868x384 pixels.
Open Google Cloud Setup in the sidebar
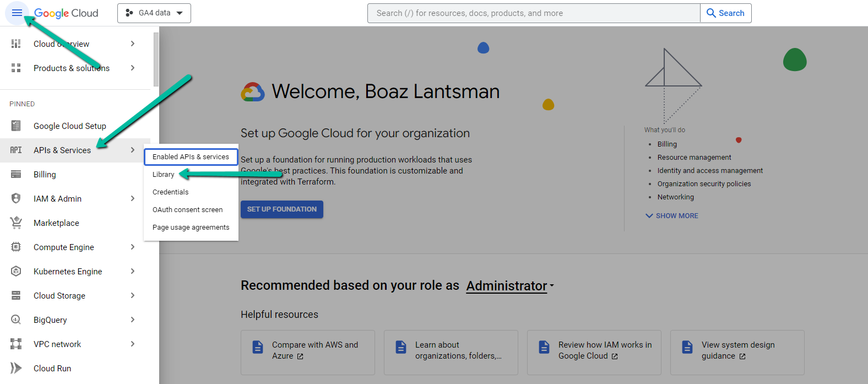point(70,126)
